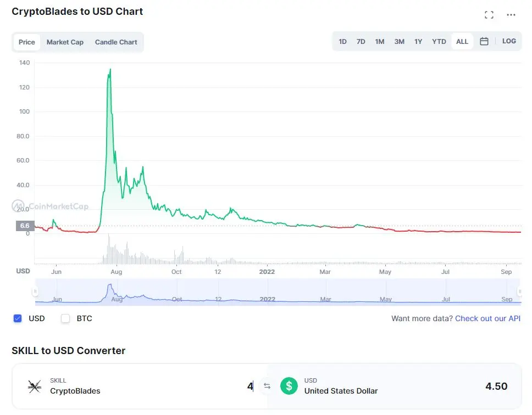Click the peak of the price line
This screenshot has width=532, height=415.
(x=110, y=70)
